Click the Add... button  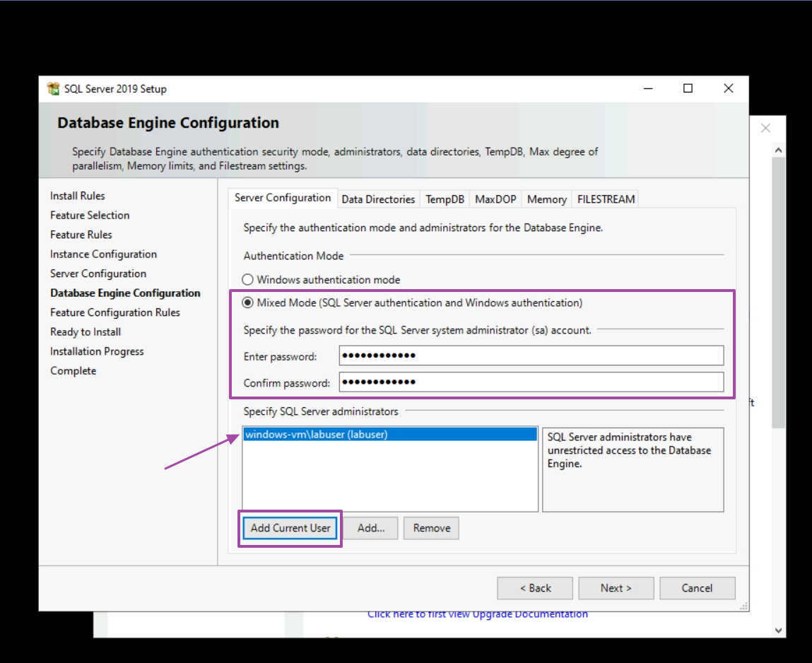point(371,528)
